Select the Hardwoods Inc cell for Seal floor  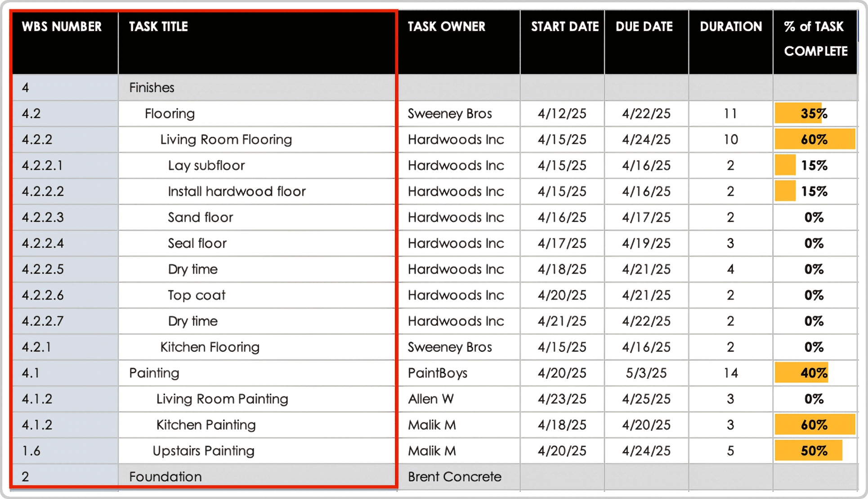pos(456,243)
